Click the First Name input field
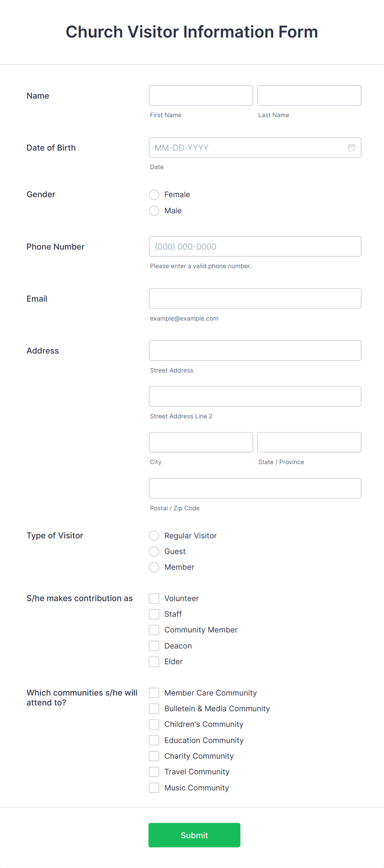 pos(201,95)
